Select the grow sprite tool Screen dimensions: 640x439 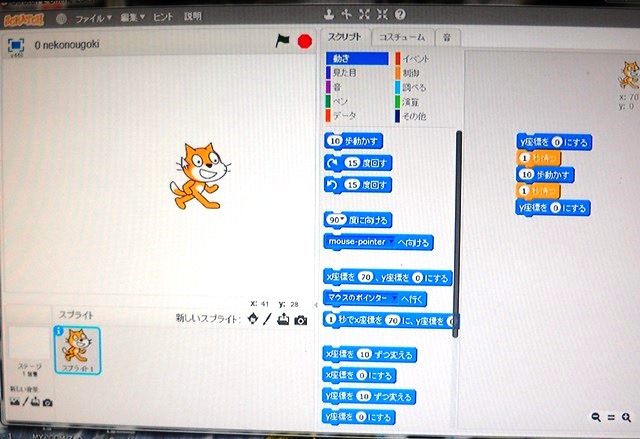point(364,15)
